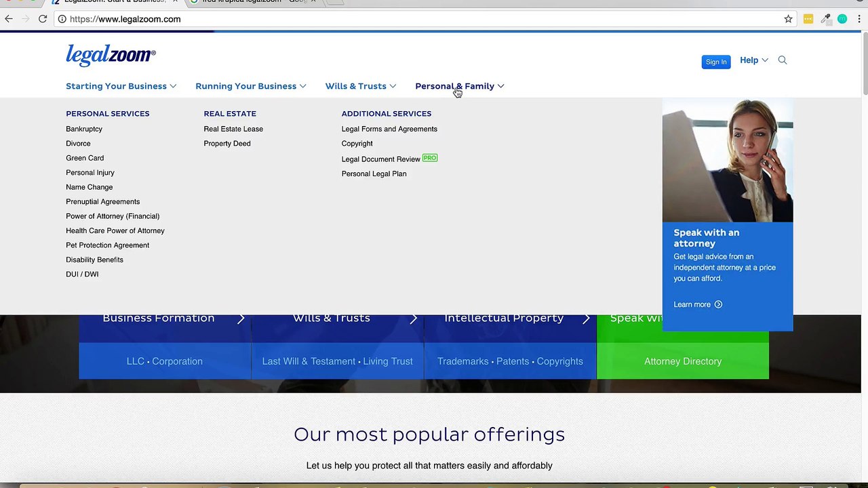Select Power of Attorney (Financial)
Screen dimensions: 868x488
113,216
